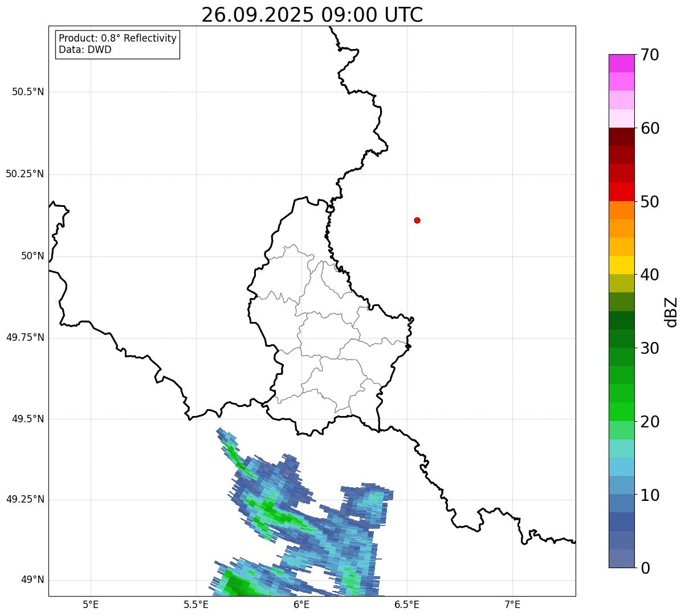Click the colorbar tick label 50
This screenshot has height=616, width=685.
coord(650,202)
